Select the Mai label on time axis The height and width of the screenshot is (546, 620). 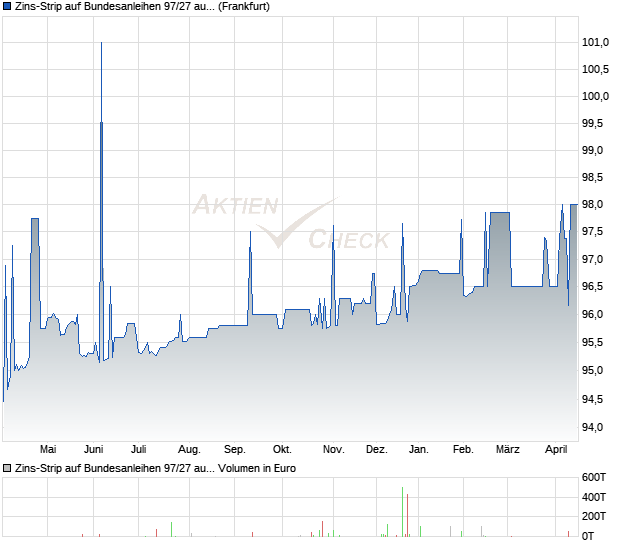[48, 450]
